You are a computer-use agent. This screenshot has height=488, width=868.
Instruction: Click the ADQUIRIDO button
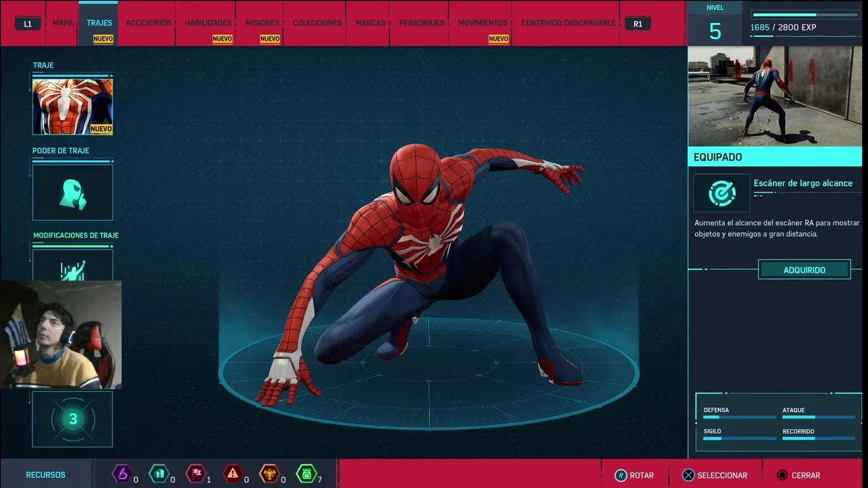pos(804,270)
